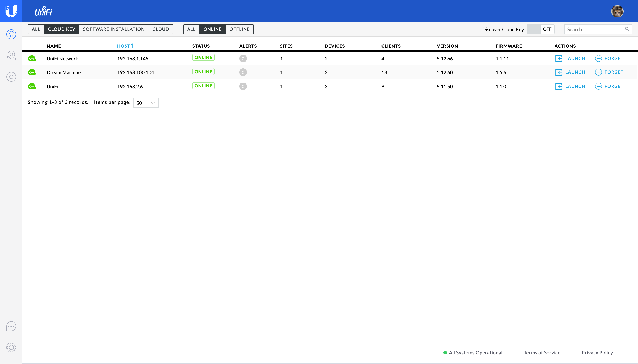This screenshot has width=638, height=364.
Task: Click the UniFi wordmark logo
Action: point(43,11)
